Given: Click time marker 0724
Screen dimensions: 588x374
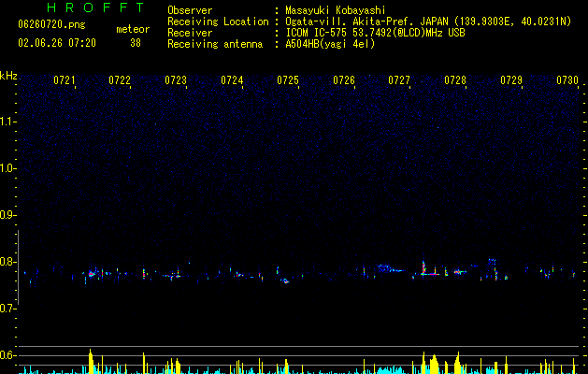Looking at the screenshot, I should point(232,79).
